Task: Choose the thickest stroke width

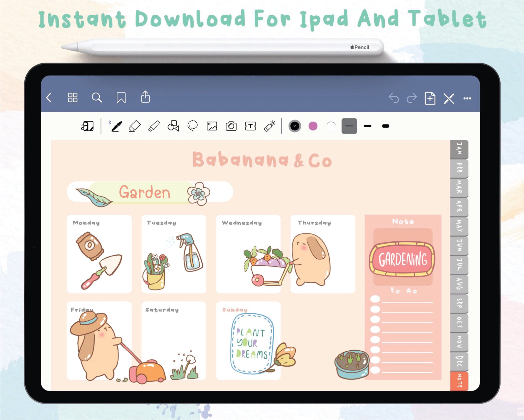Action: click(386, 126)
